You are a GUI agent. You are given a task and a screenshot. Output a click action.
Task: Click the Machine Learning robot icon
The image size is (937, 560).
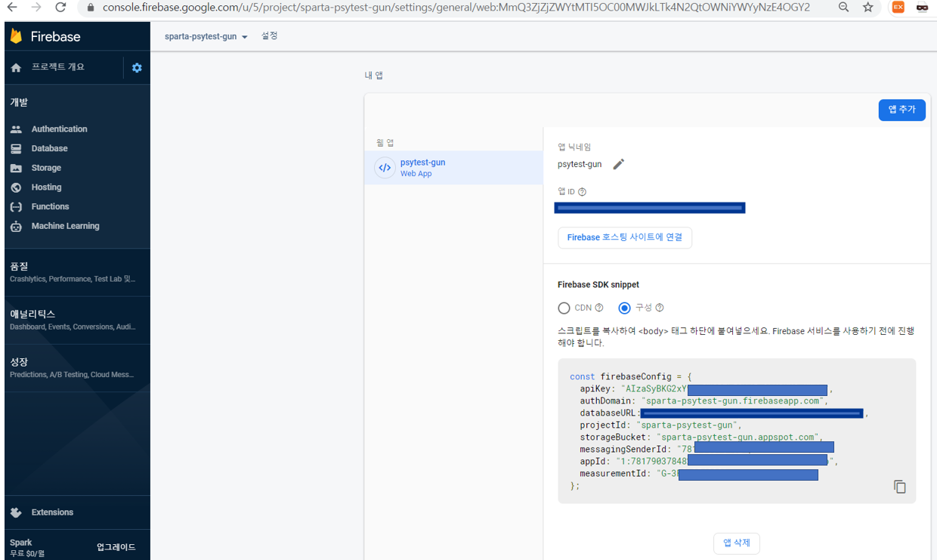(x=16, y=226)
